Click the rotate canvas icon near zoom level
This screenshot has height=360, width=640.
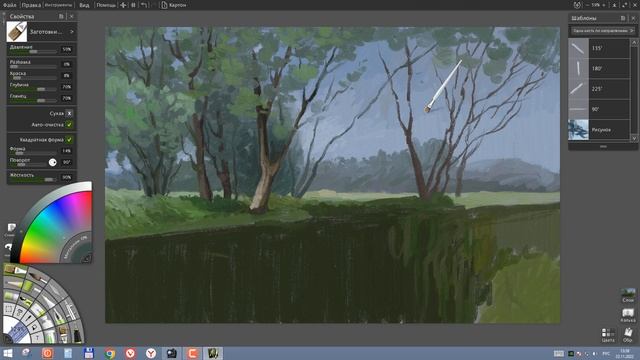[x=577, y=5]
